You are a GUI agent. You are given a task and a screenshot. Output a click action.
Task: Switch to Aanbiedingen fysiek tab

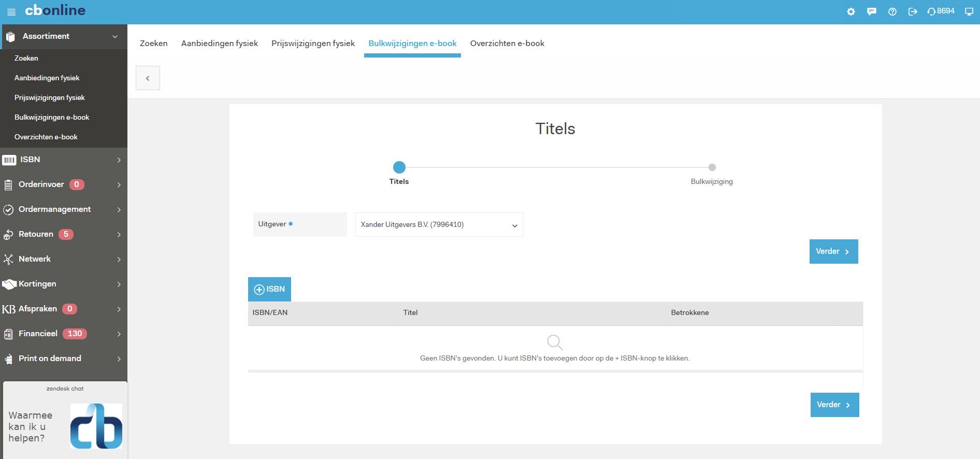pyautogui.click(x=220, y=44)
